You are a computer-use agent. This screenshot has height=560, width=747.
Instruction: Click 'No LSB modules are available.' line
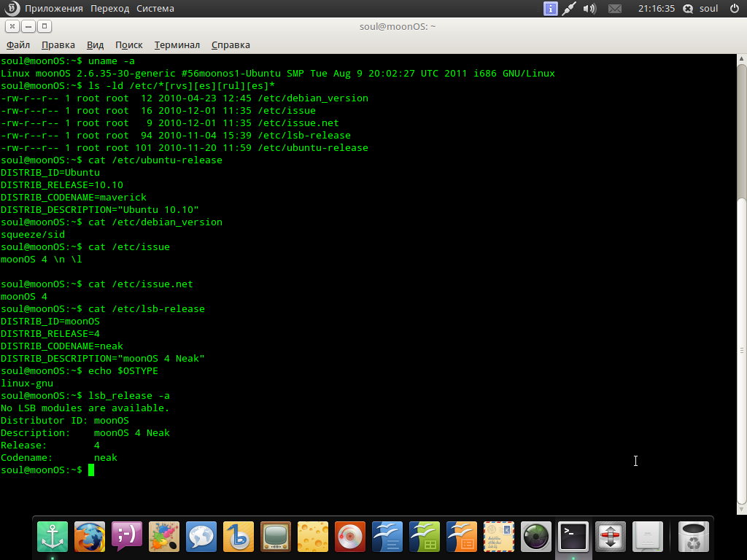[x=85, y=408]
